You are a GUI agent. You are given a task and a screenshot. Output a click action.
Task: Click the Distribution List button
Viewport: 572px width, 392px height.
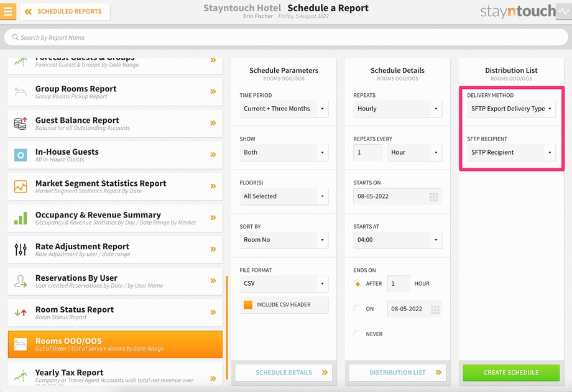pyautogui.click(x=398, y=373)
